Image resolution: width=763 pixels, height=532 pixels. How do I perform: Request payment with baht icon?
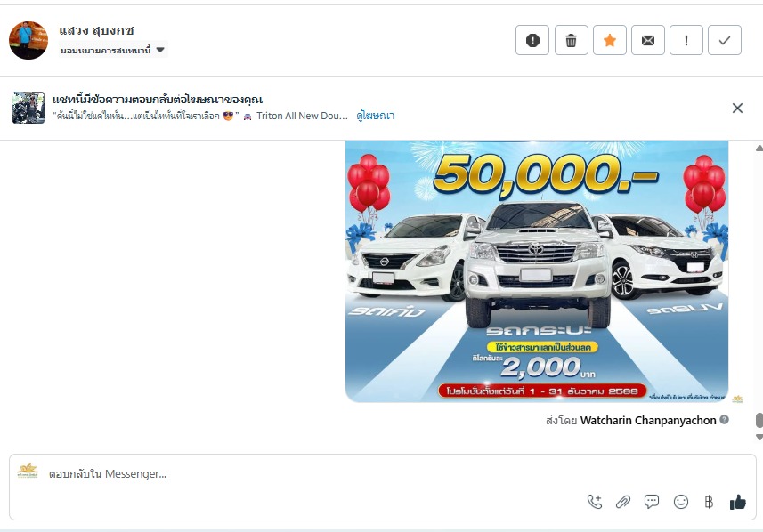pyautogui.click(x=709, y=502)
